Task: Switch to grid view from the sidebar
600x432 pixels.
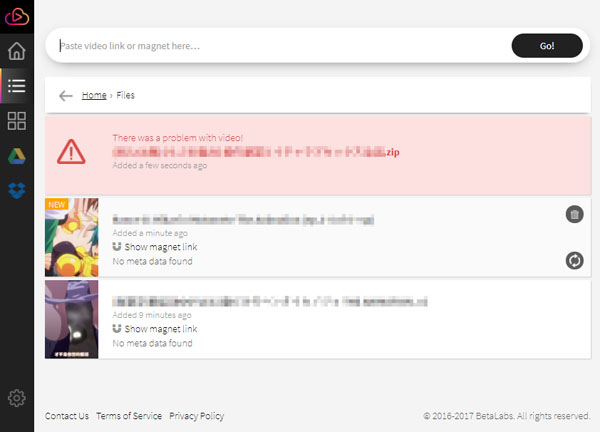Action: pyautogui.click(x=17, y=121)
